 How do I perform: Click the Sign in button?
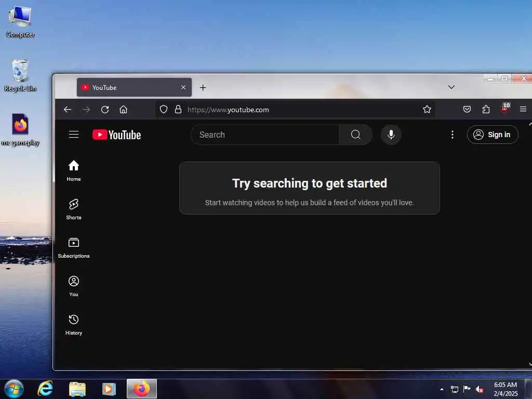click(x=493, y=135)
